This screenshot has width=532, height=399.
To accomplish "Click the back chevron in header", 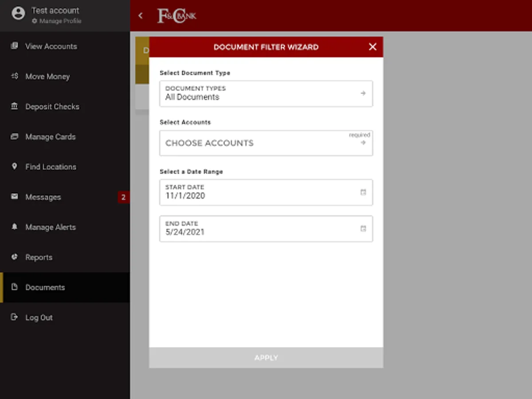I will (x=141, y=16).
